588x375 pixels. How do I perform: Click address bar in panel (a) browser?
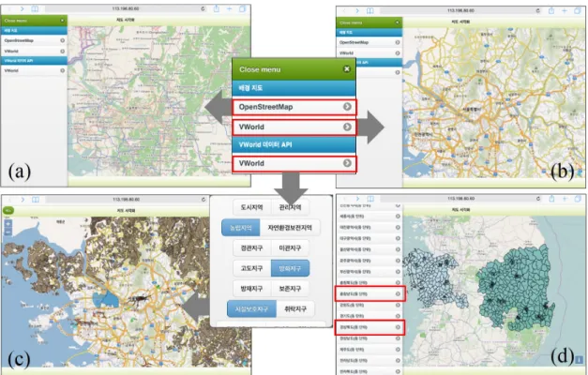coord(126,8)
